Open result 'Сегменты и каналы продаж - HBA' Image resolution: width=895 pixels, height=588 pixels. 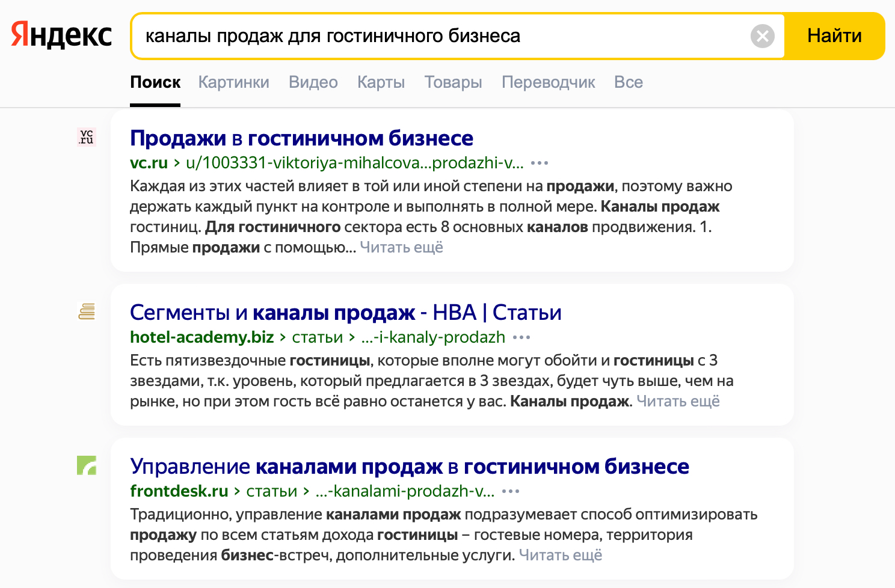[346, 313]
